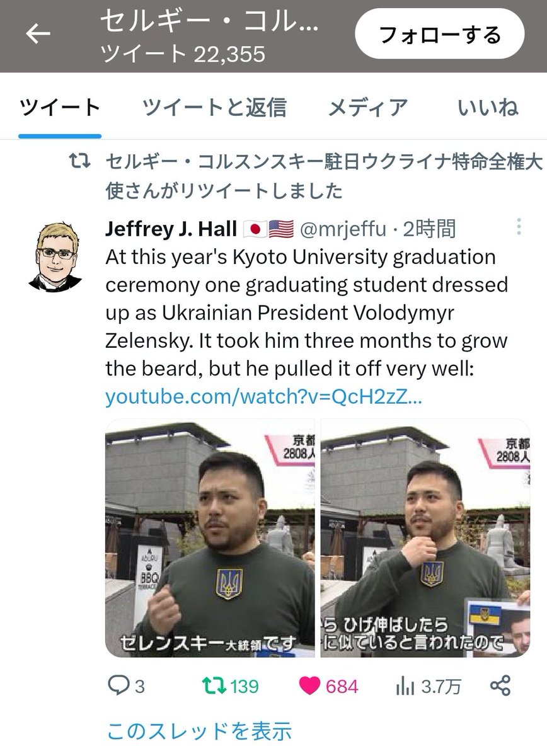The width and height of the screenshot is (547, 756).
Task: Open Jeffrey J. Hall's avatar
Action: pyautogui.click(x=55, y=256)
